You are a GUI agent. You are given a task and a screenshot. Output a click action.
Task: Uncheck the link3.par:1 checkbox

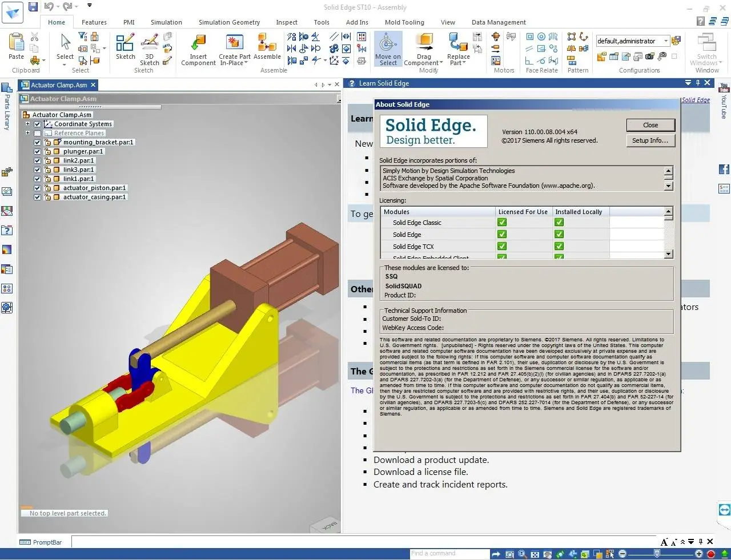click(x=38, y=170)
